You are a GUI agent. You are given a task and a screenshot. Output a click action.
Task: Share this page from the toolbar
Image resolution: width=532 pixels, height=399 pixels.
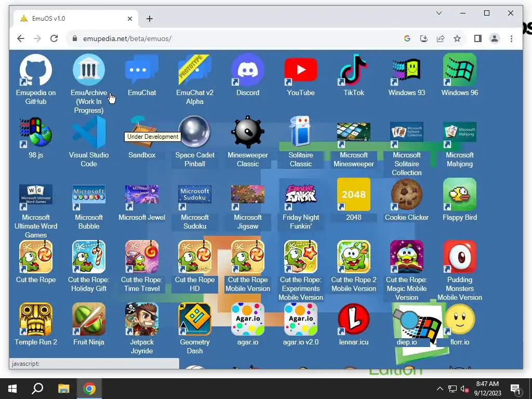pos(441,38)
